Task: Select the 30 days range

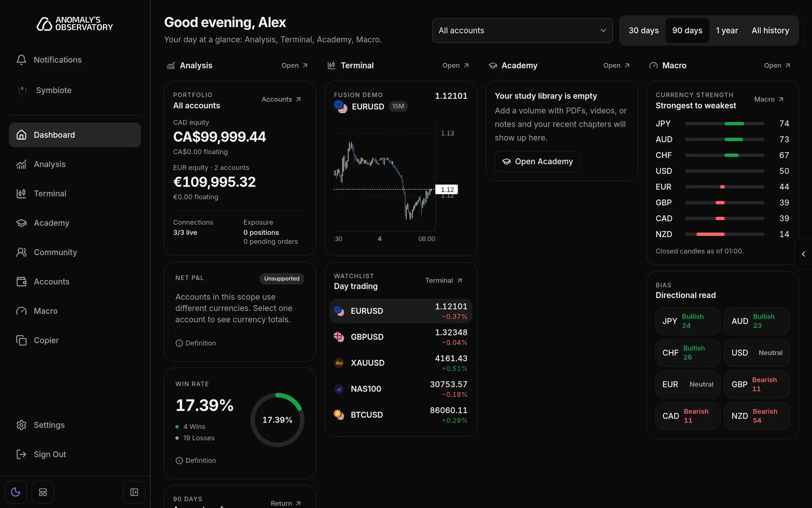Action: [x=643, y=30]
